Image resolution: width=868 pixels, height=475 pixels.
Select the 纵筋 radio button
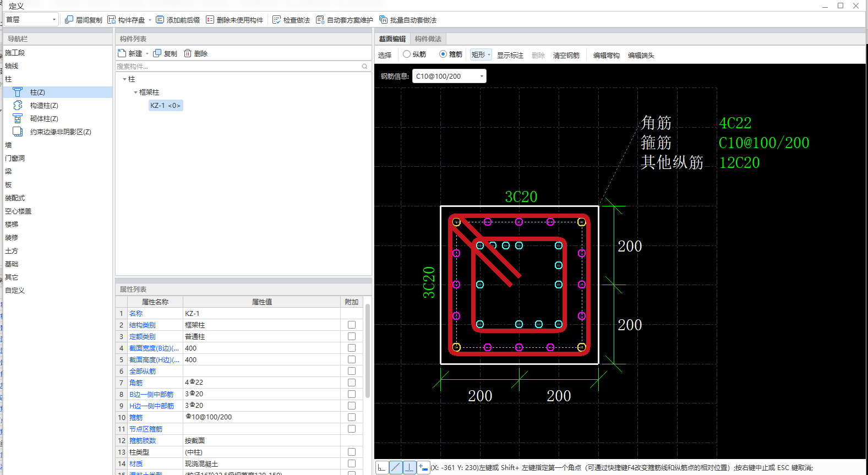pyautogui.click(x=407, y=54)
